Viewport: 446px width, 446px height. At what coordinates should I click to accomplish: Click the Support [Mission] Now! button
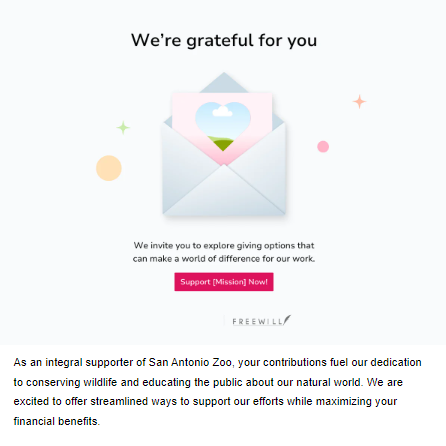224,282
